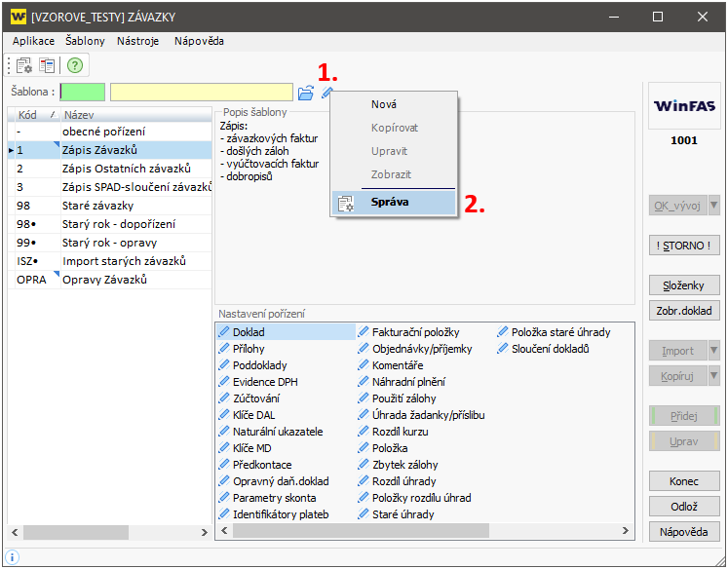Expand the Kopíruj dropdown arrow
Viewport: 728px width, 569px height.
coord(714,375)
